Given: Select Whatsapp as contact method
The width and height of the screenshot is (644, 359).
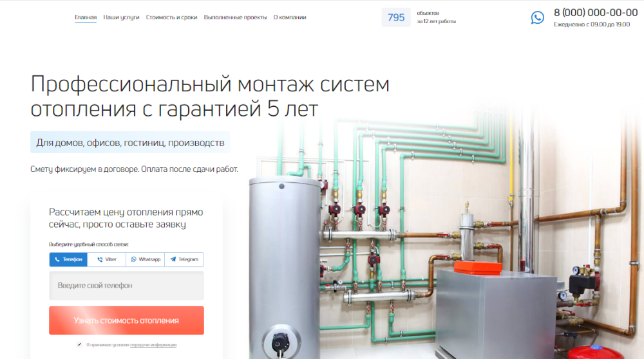Looking at the screenshot, I should [x=146, y=259].
